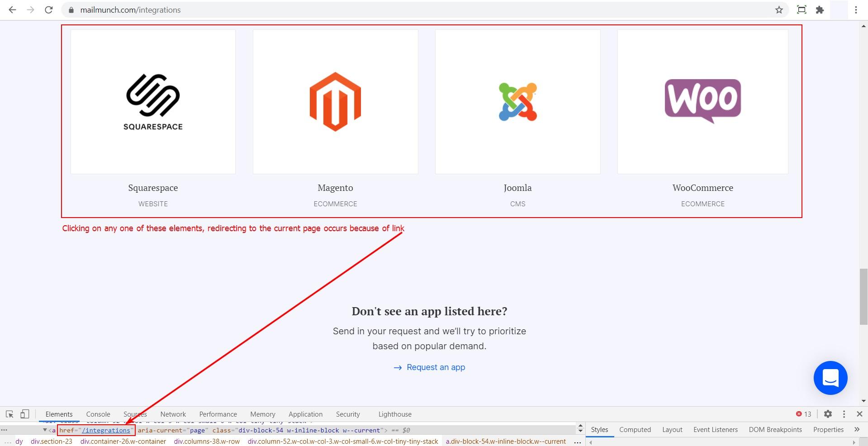Click the Joomla title text
This screenshot has height=446, width=868.
coord(518,188)
